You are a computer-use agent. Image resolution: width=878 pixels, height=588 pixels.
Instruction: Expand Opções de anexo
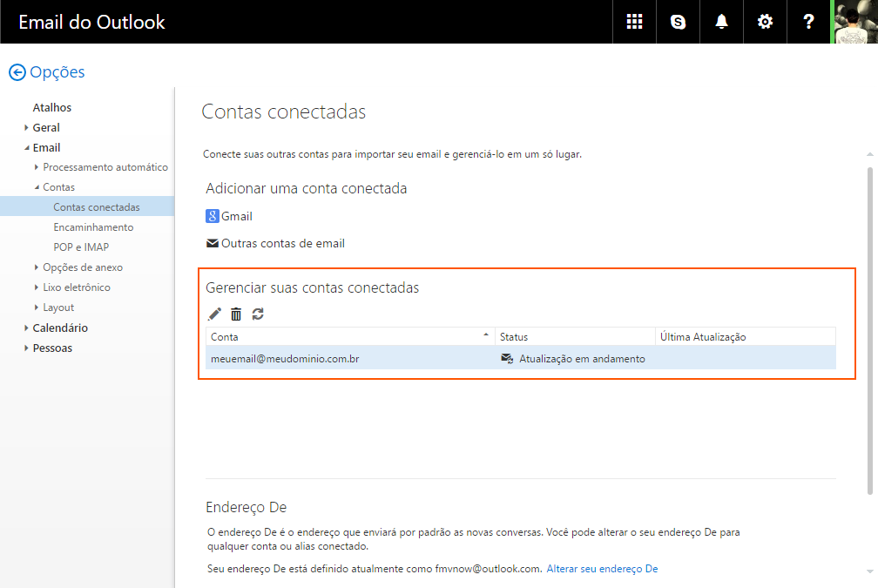37,267
